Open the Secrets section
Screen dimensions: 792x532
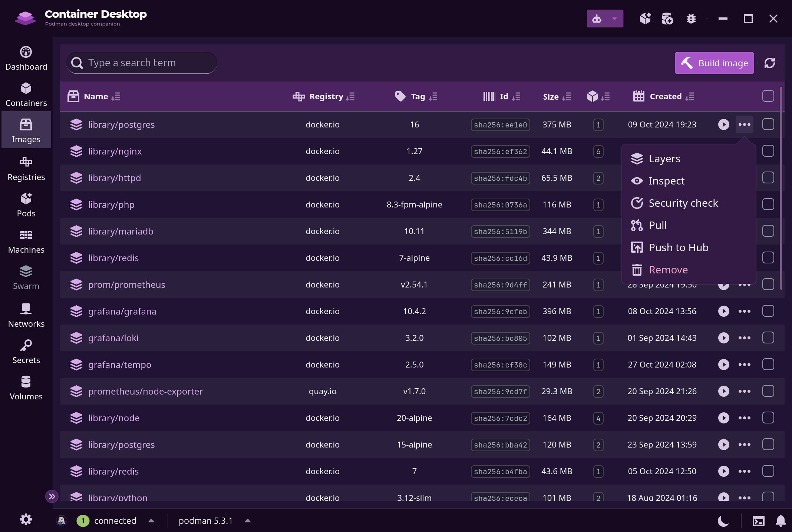(x=26, y=352)
